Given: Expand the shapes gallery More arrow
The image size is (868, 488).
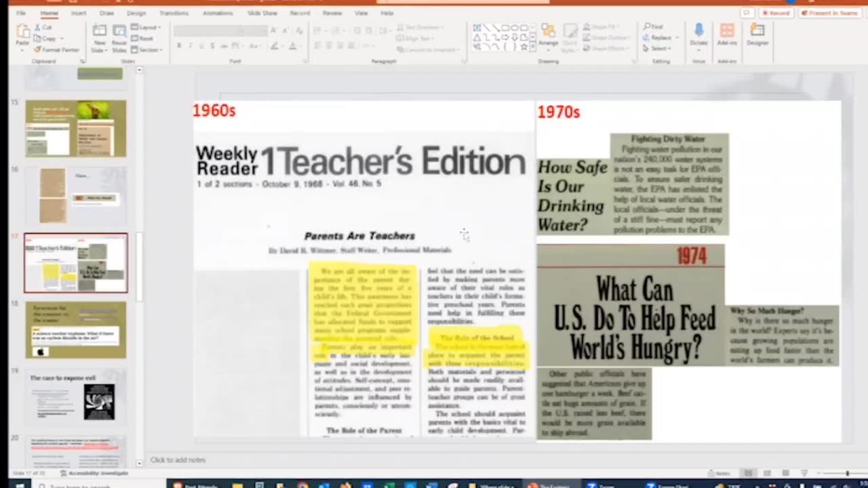Looking at the screenshot, I should coord(533,47).
